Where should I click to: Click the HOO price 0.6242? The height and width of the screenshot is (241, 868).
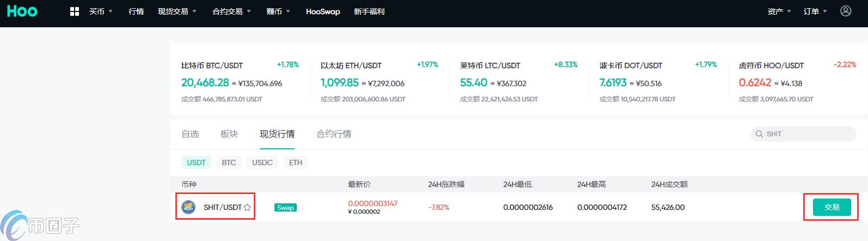pos(755,82)
